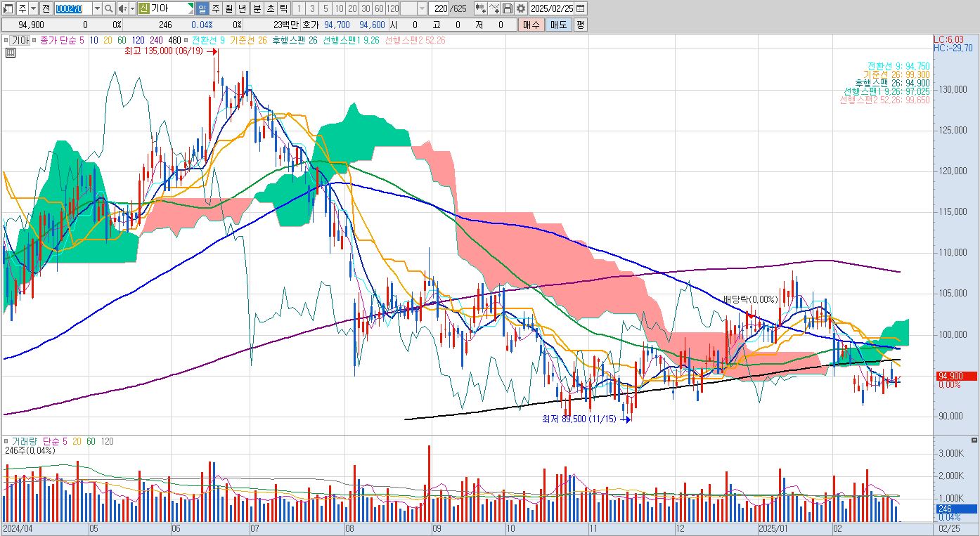Expand the speaker icon dropdown arrow
This screenshot has height=536, width=980.
pyautogui.click(x=132, y=8)
